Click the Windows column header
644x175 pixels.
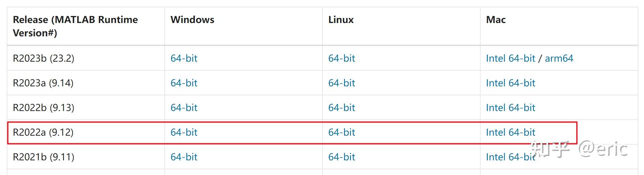pos(192,20)
